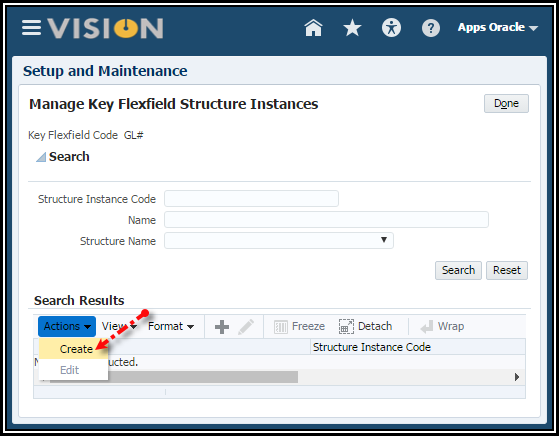
Task: Click the plus Create icon in toolbar
Action: point(222,327)
